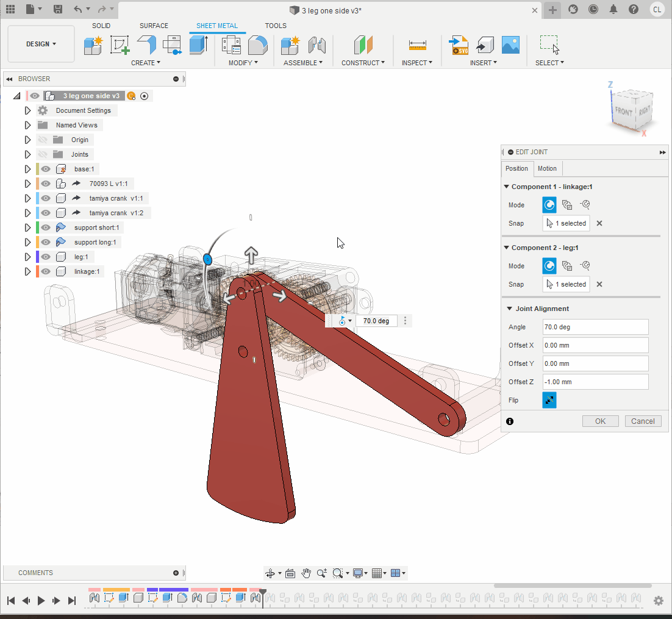Select the Insert SVG icon

click(459, 45)
